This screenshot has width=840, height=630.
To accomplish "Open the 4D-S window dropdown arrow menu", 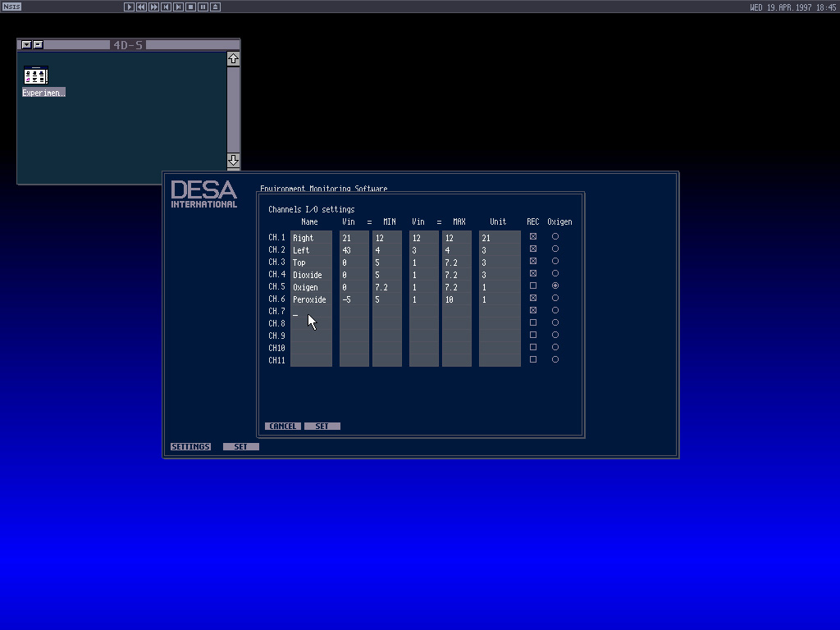I will click(x=26, y=45).
